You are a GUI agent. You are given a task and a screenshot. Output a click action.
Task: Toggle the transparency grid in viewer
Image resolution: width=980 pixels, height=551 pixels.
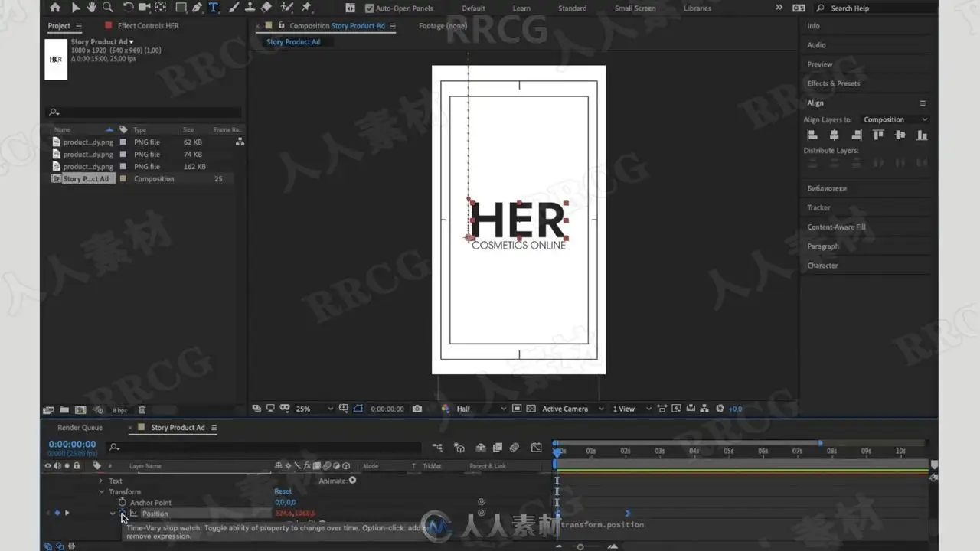[x=531, y=409]
